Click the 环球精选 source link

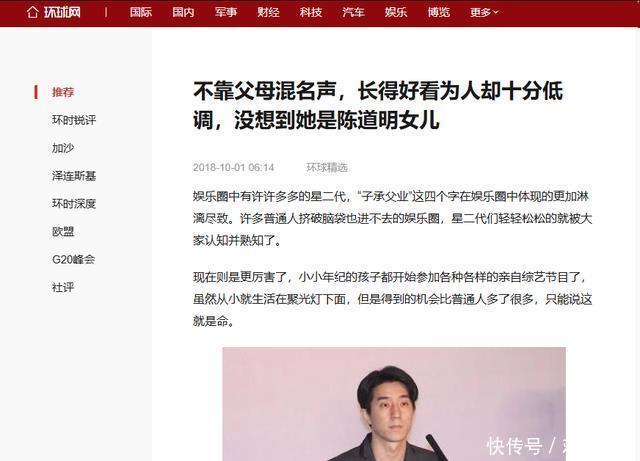tap(327, 167)
